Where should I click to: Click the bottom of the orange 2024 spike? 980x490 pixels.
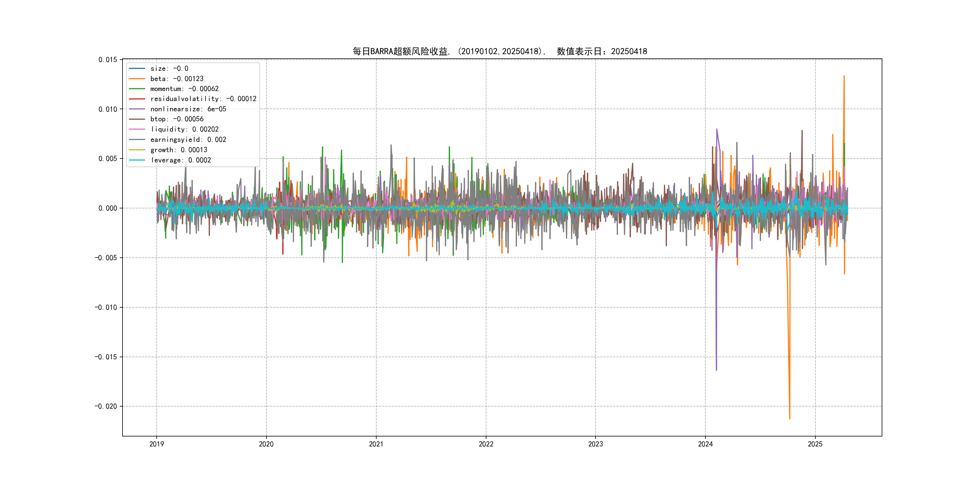(789, 419)
